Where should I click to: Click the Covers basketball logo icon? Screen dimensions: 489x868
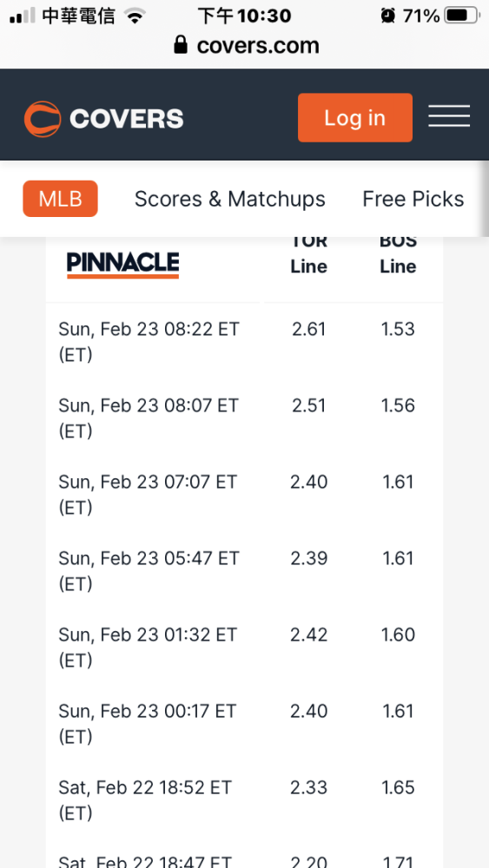[x=43, y=118]
